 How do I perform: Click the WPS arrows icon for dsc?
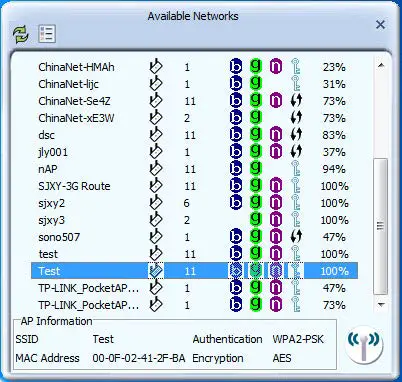pos(296,135)
